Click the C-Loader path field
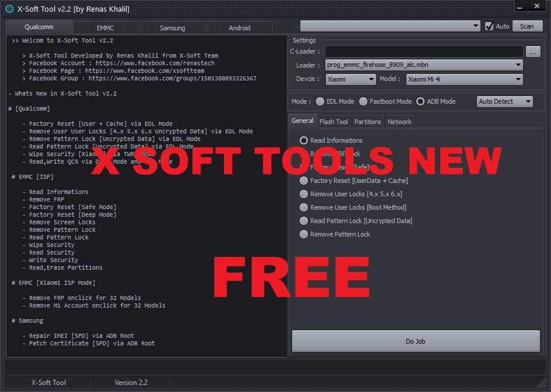551x392 pixels. 424,52
